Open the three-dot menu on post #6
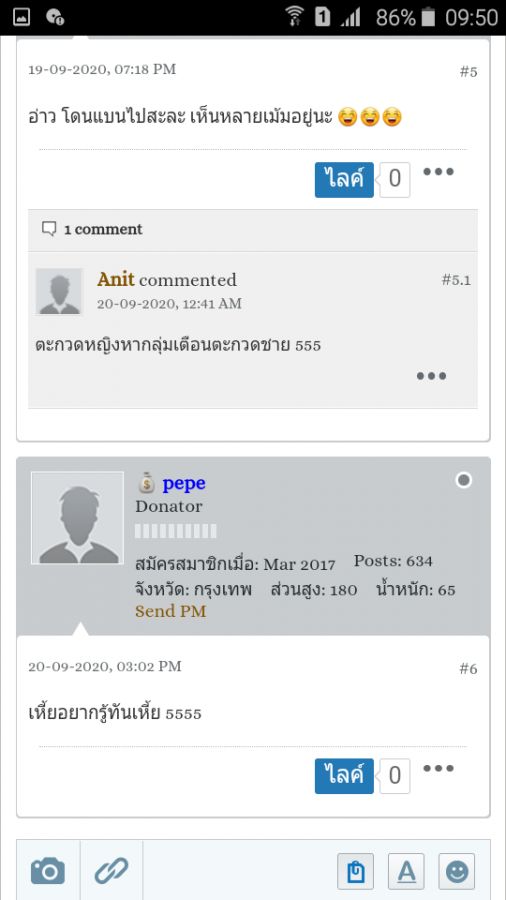Image resolution: width=506 pixels, height=900 pixels. pos(439,768)
